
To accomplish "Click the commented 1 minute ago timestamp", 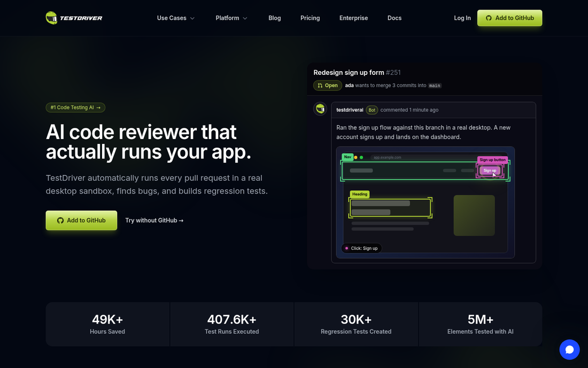I will tap(409, 110).
